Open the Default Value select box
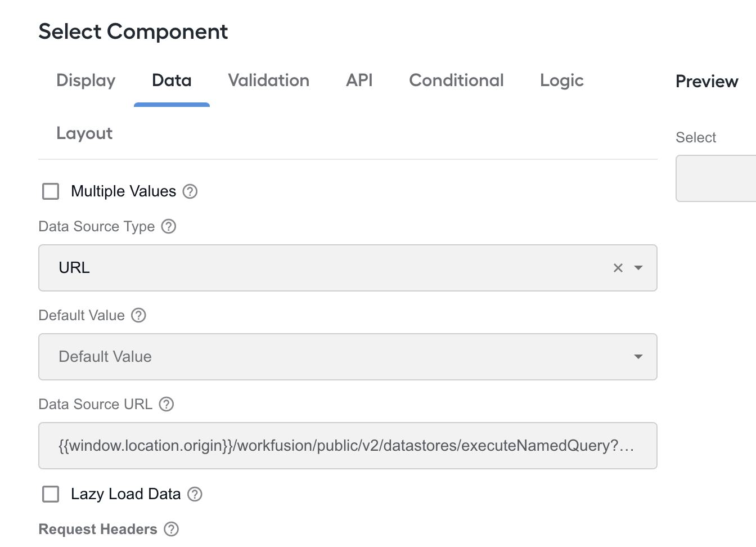Screen dimensions: 756x547 pos(348,357)
